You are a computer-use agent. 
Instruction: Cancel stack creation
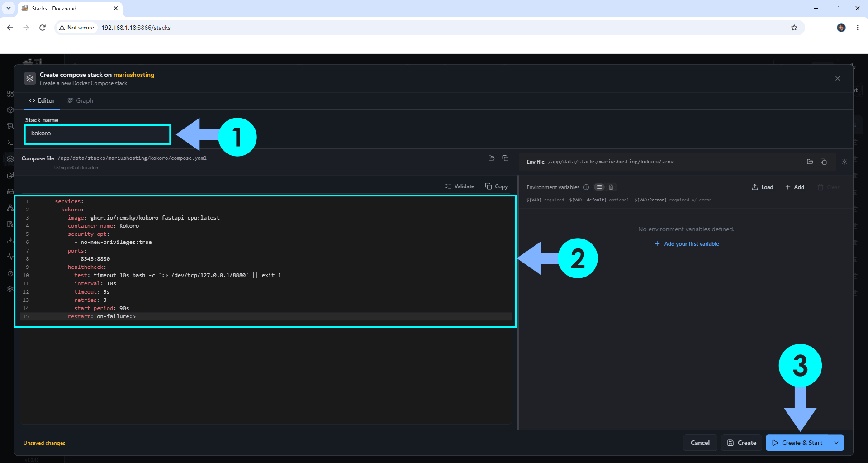[700, 443]
